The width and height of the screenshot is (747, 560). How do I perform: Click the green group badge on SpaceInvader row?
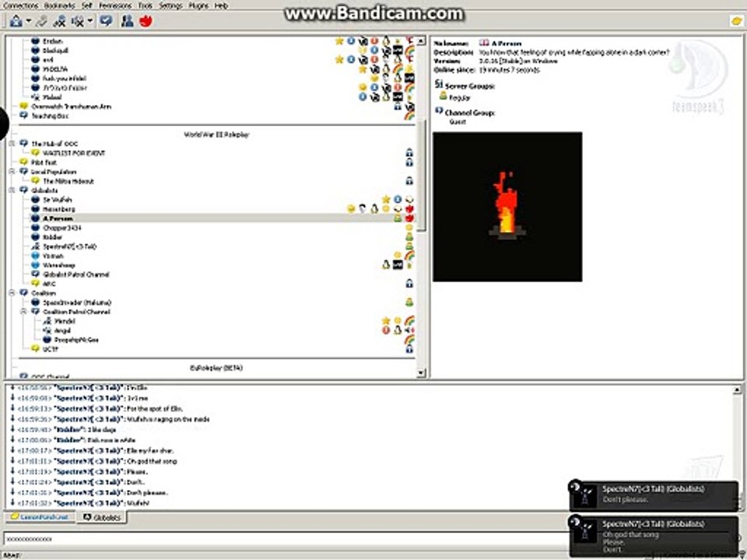409,302
